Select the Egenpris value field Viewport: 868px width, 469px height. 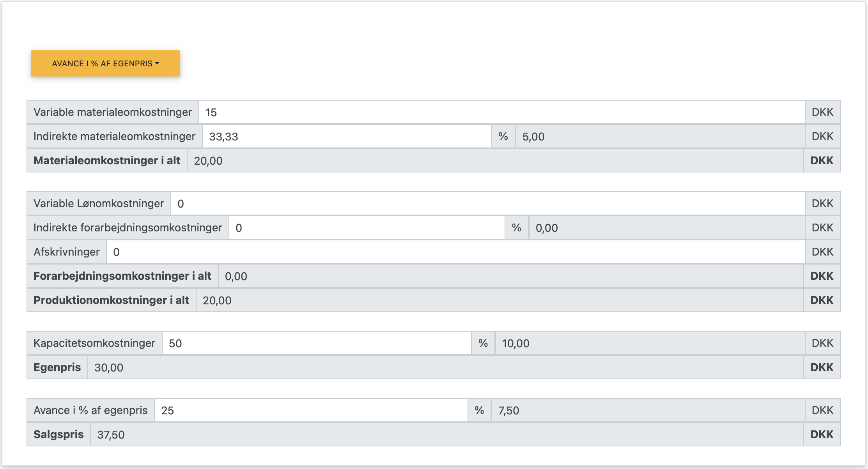pyautogui.click(x=445, y=368)
